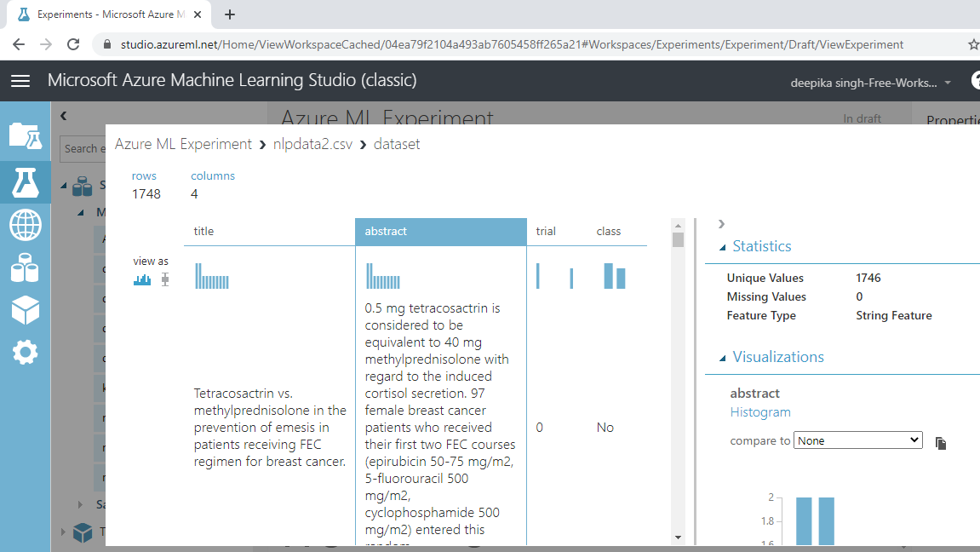Go back in the browser
This screenshot has height=552, width=980.
click(19, 44)
